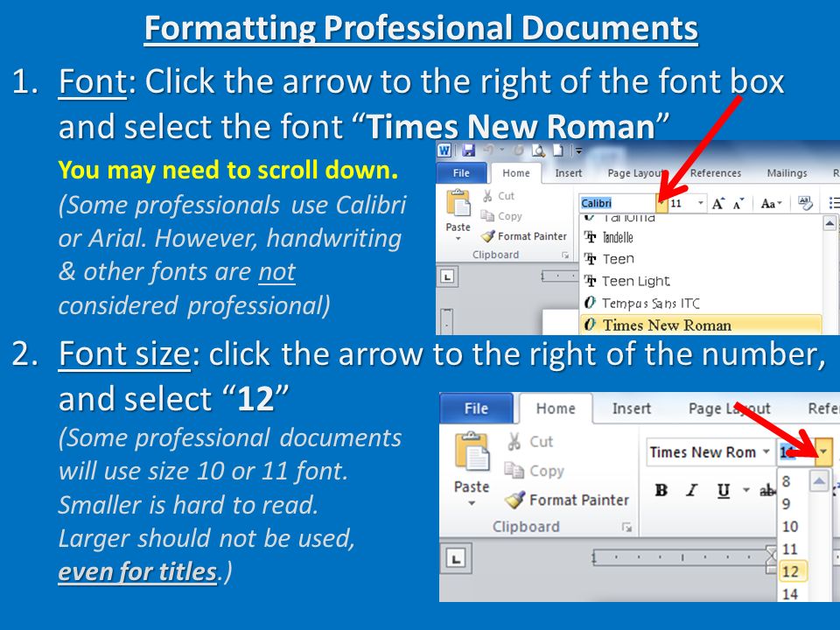The height and width of the screenshot is (630, 840).
Task: Open Clipboard dialog launcher in upper Word screenshot
Action: (x=565, y=255)
